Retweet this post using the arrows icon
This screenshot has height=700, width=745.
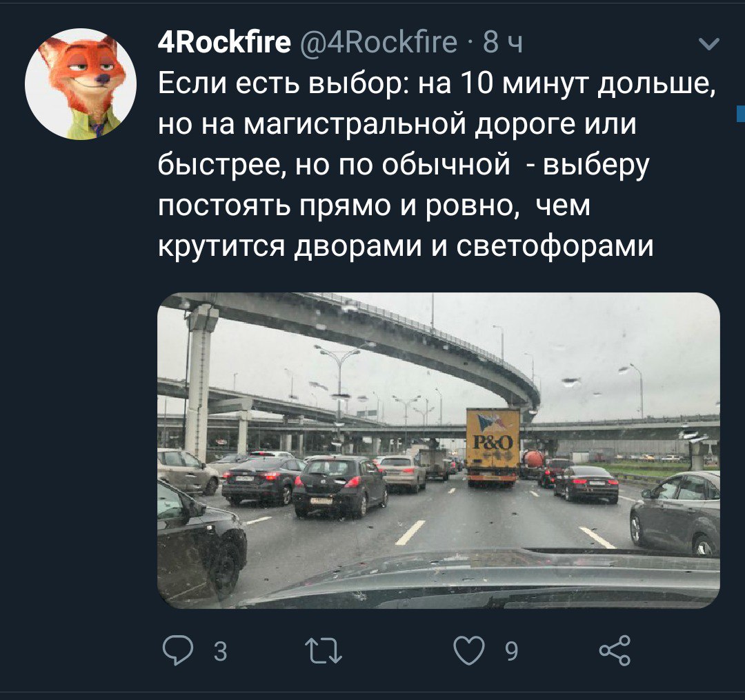[x=323, y=650]
